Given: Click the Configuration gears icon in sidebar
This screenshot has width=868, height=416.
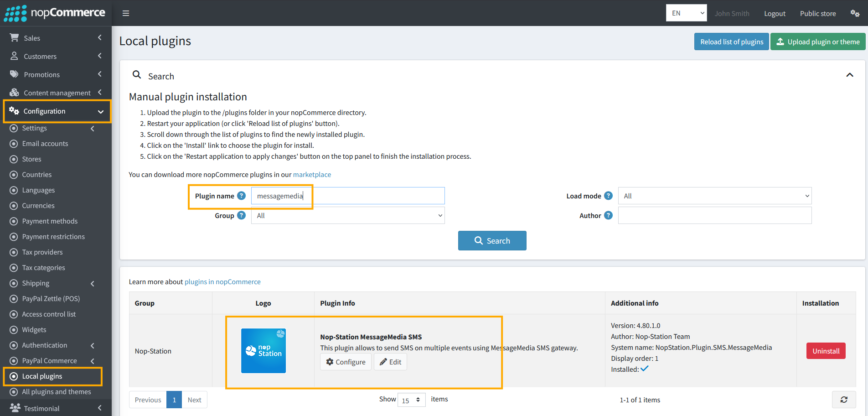Looking at the screenshot, I should pyautogui.click(x=14, y=111).
